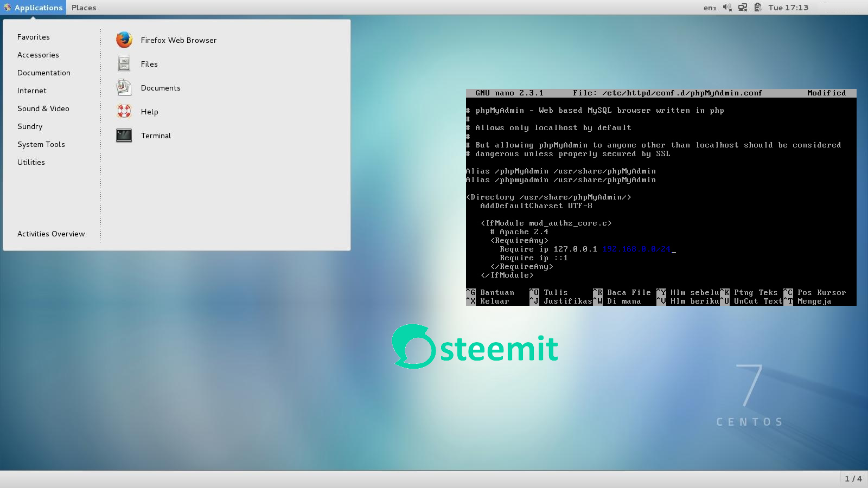Image resolution: width=868 pixels, height=488 pixels.
Task: Click the 'Ptng Teks' cut shortcut in nano
Action: point(756,293)
